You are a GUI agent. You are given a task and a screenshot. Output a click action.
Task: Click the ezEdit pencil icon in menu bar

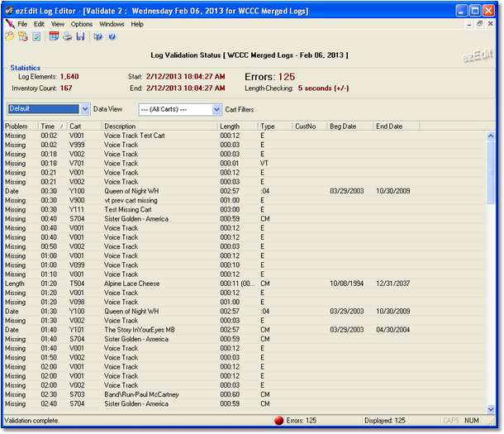[x=10, y=24]
